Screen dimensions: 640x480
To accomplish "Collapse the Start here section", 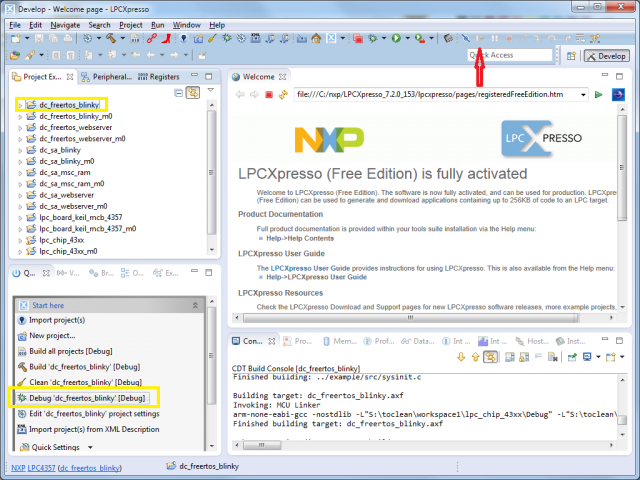I will pos(195,305).
